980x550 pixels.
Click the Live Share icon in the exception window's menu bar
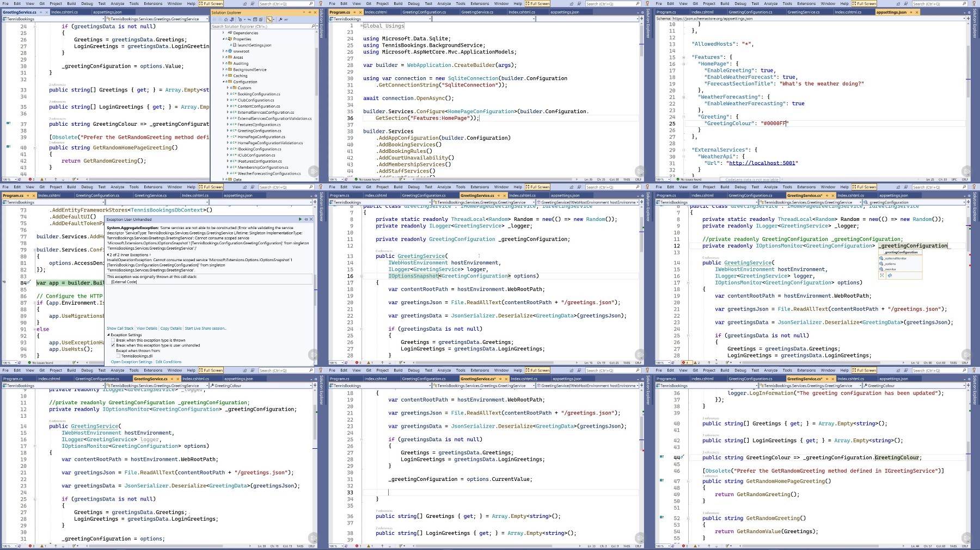(244, 187)
